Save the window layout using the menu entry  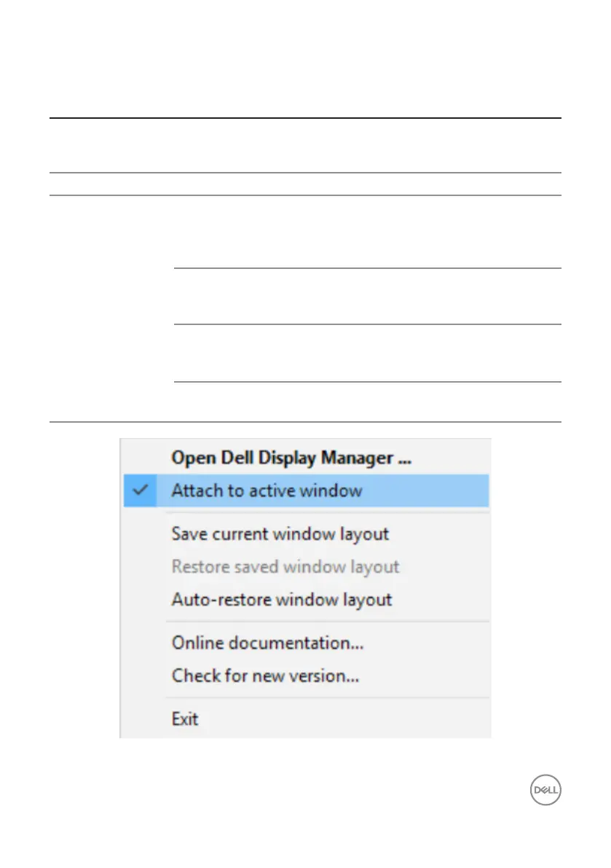(280, 533)
